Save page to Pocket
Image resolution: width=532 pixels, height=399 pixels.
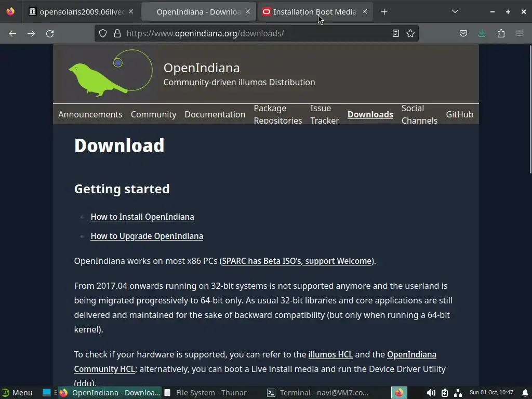pos(463,33)
